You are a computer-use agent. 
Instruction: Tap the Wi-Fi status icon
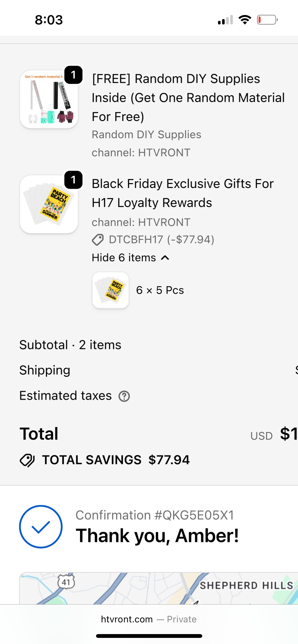(x=245, y=20)
